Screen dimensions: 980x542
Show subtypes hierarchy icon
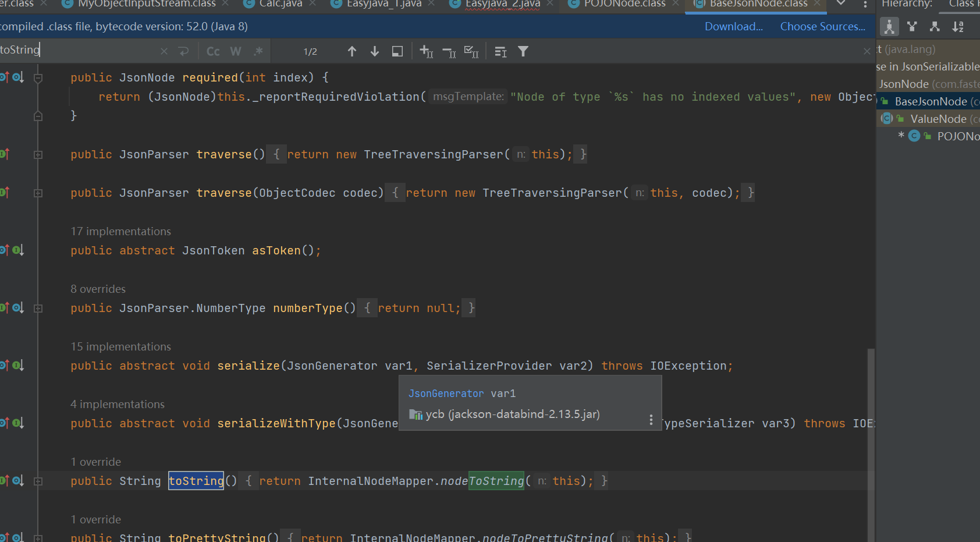935,27
